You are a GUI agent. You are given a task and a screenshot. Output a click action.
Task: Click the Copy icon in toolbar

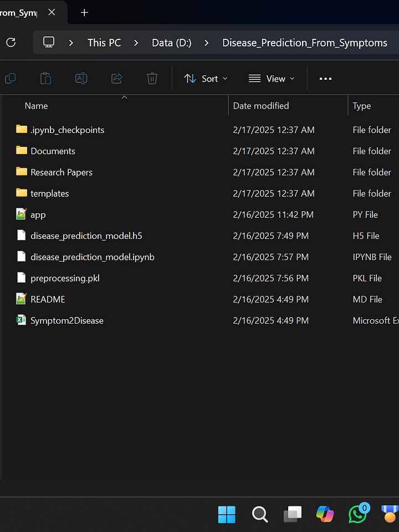(x=11, y=79)
